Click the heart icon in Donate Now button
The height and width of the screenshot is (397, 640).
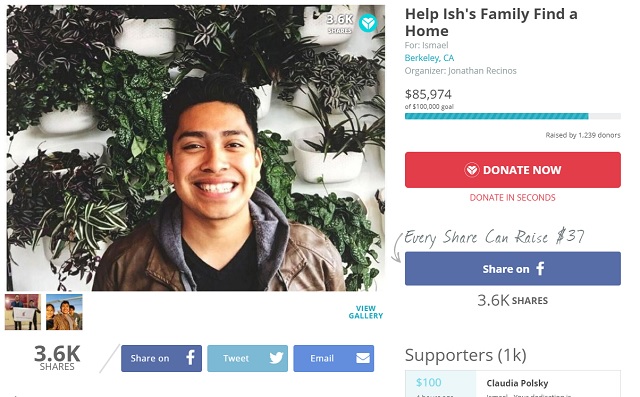point(471,170)
